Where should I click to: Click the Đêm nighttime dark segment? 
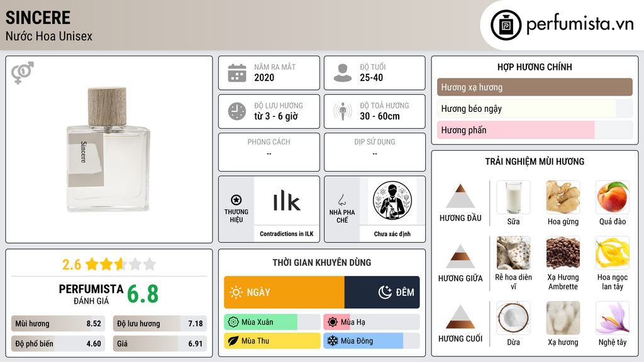click(382, 292)
